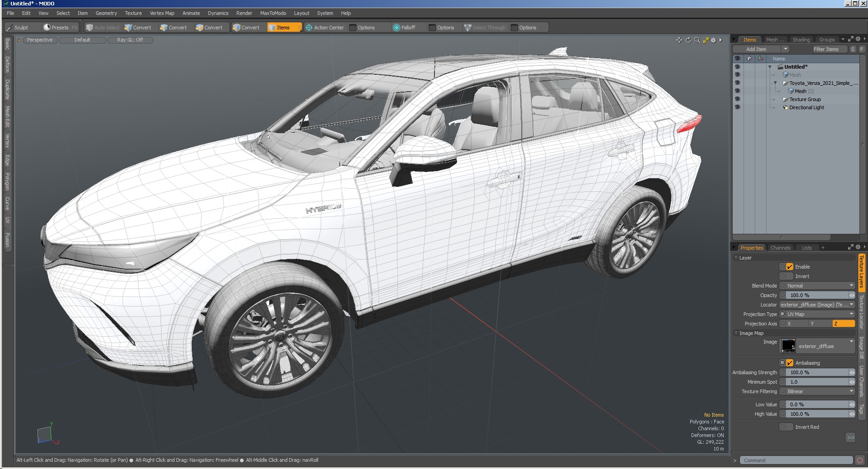Open the MaxToModo menu

(273, 13)
